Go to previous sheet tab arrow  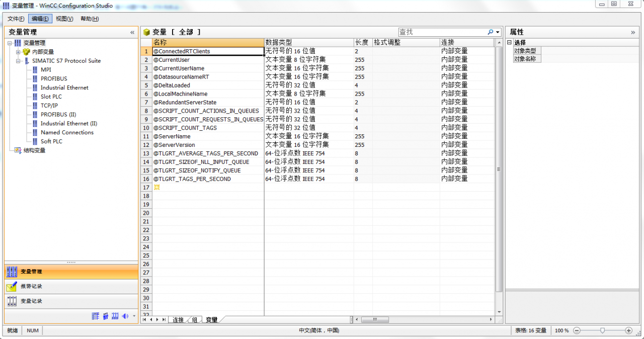click(151, 319)
